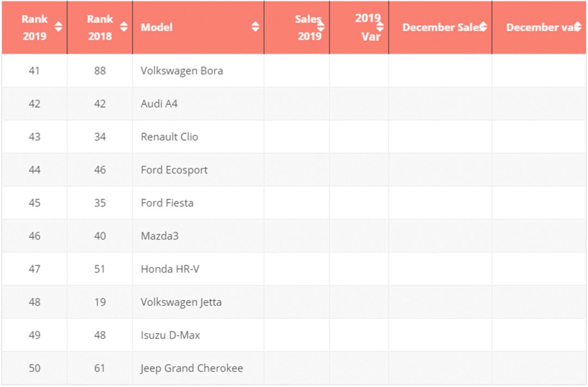This screenshot has height=387, width=588.
Task: Click the Ford Ecosport model name
Action: [x=174, y=170]
